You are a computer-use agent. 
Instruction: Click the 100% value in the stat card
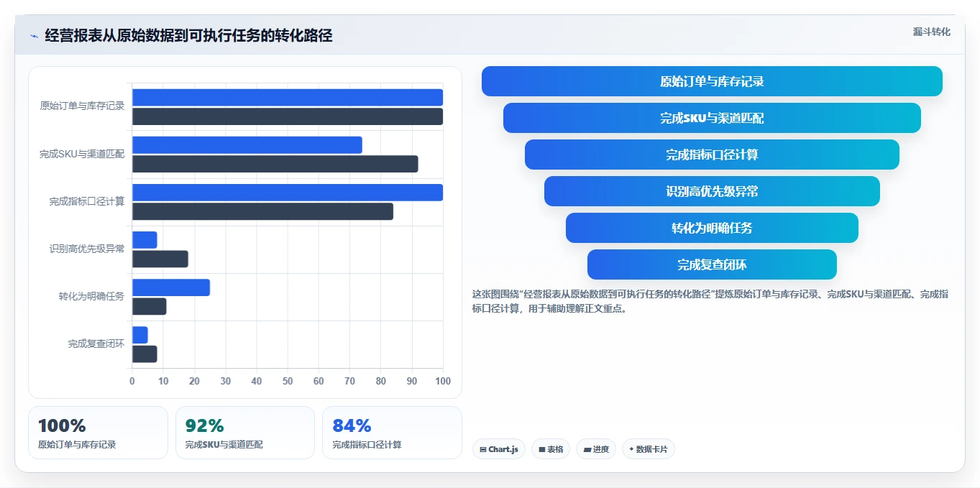62,425
